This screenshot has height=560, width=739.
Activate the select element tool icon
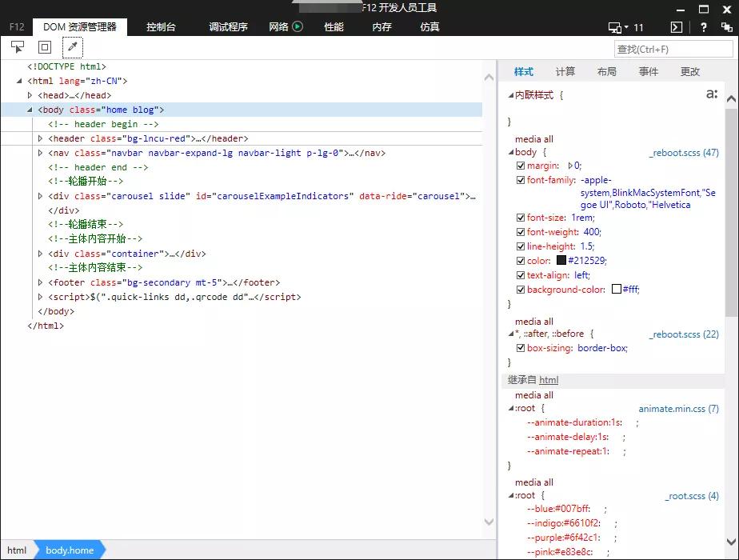[x=18, y=47]
